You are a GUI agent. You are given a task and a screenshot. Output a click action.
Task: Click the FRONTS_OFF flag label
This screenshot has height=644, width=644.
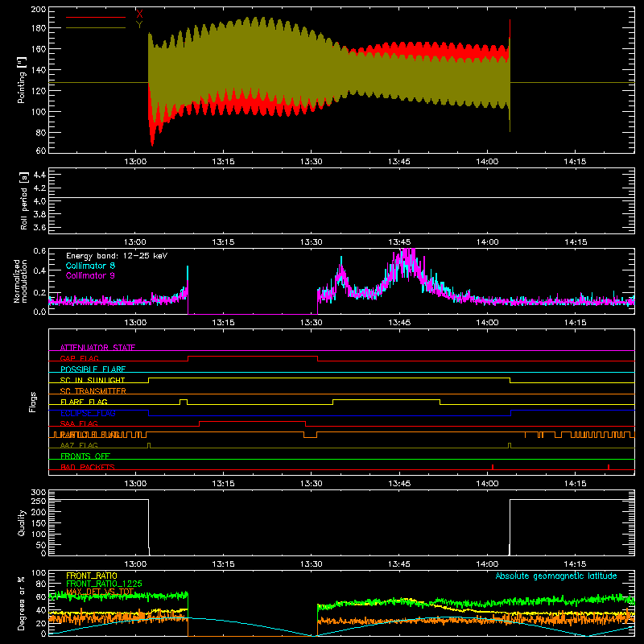point(85,456)
